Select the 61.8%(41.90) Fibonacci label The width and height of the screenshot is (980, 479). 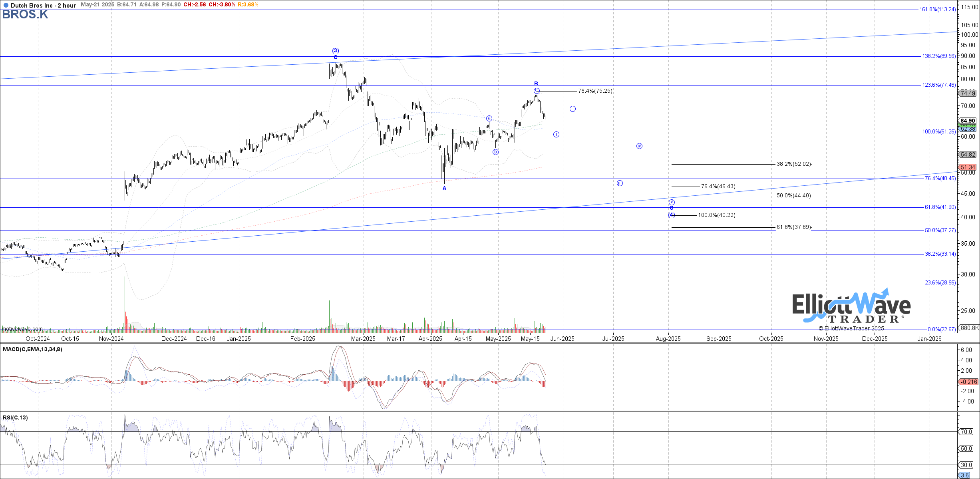pyautogui.click(x=940, y=207)
